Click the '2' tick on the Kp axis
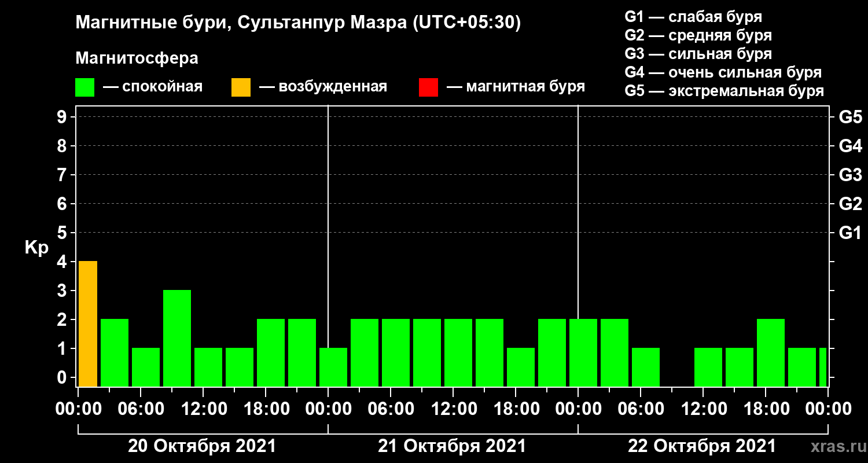Screen dimensions: 868x463 [x=63, y=319]
